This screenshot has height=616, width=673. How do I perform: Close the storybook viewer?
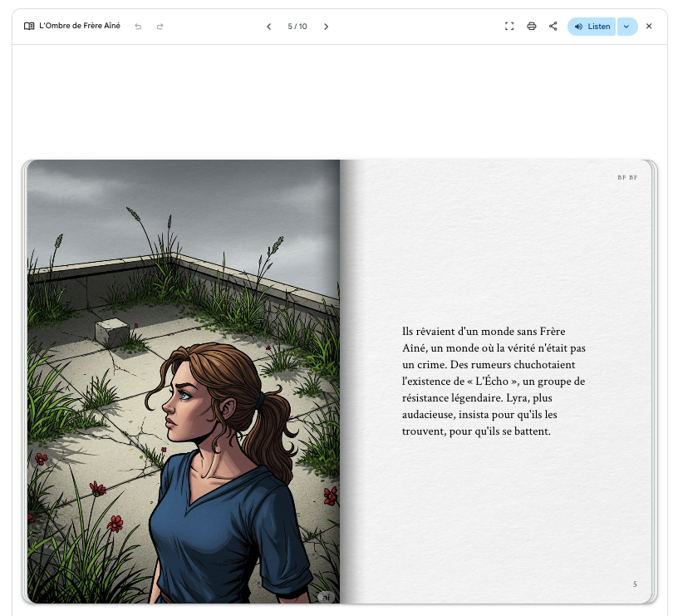[649, 27]
